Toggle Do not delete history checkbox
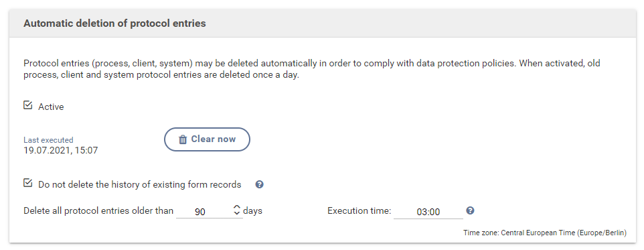 click(27, 183)
